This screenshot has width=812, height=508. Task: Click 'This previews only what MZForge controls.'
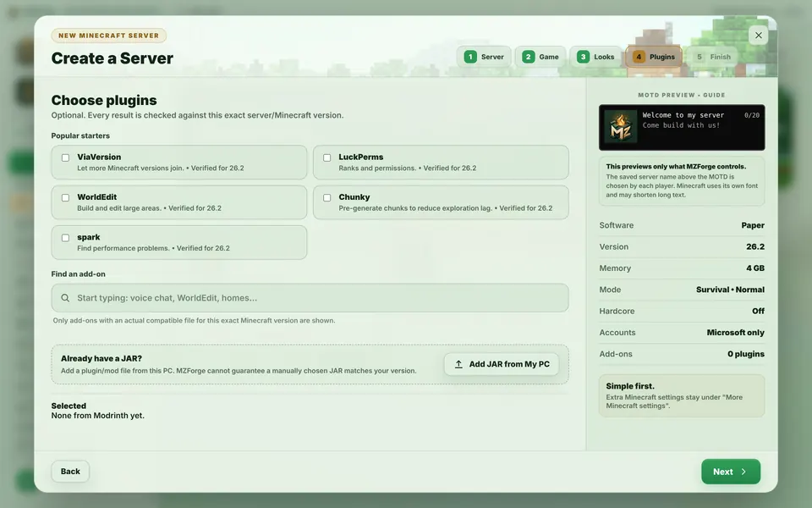coord(676,167)
